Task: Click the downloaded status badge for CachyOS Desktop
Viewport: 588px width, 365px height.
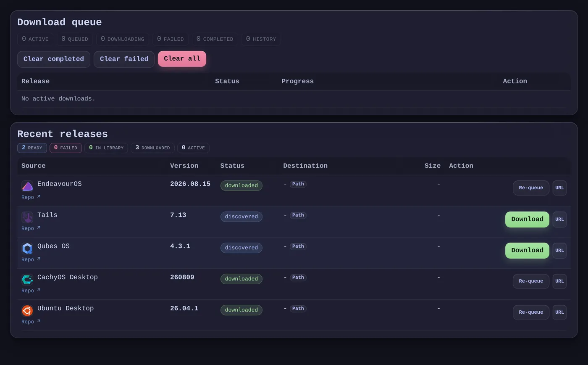Action: pyautogui.click(x=241, y=279)
